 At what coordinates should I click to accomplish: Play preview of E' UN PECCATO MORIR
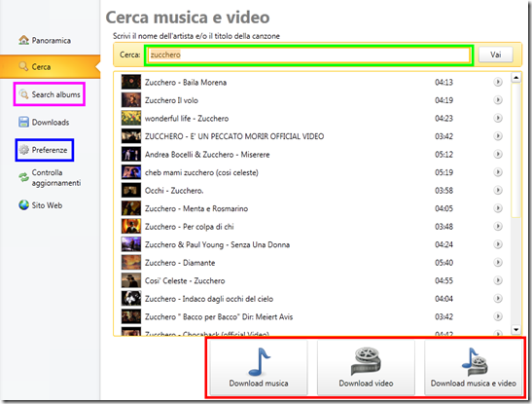click(498, 135)
